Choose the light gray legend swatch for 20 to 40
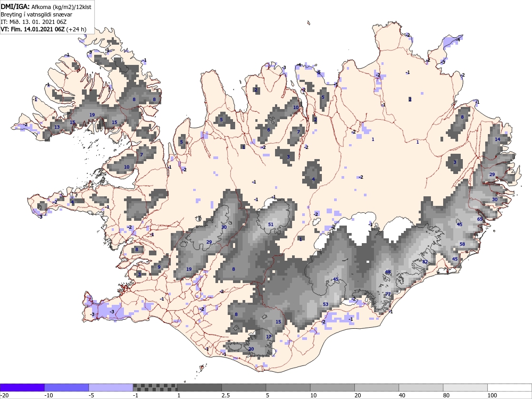The height and width of the screenshot is (399, 532). pos(377,387)
